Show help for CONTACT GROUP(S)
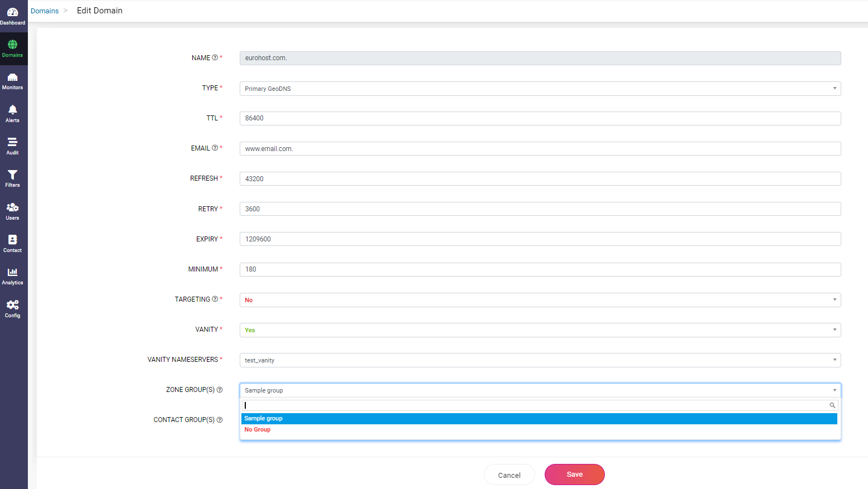868x489 pixels. (220, 420)
